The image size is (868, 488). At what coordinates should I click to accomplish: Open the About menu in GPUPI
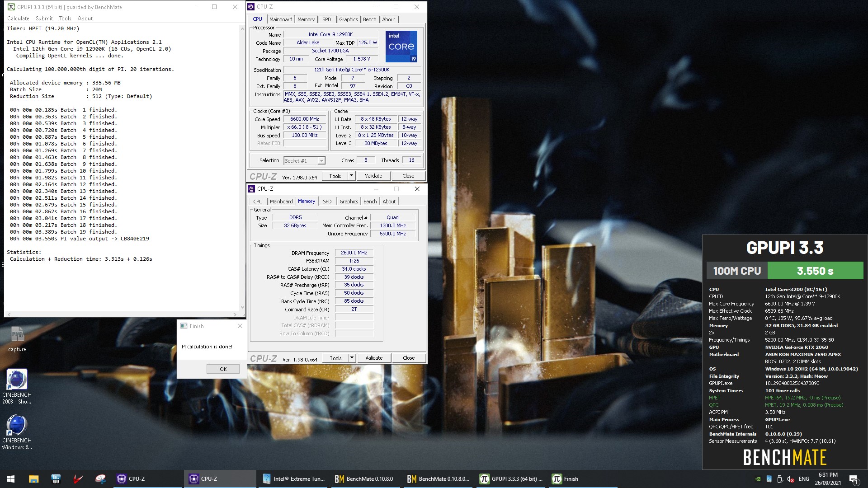[85, 19]
